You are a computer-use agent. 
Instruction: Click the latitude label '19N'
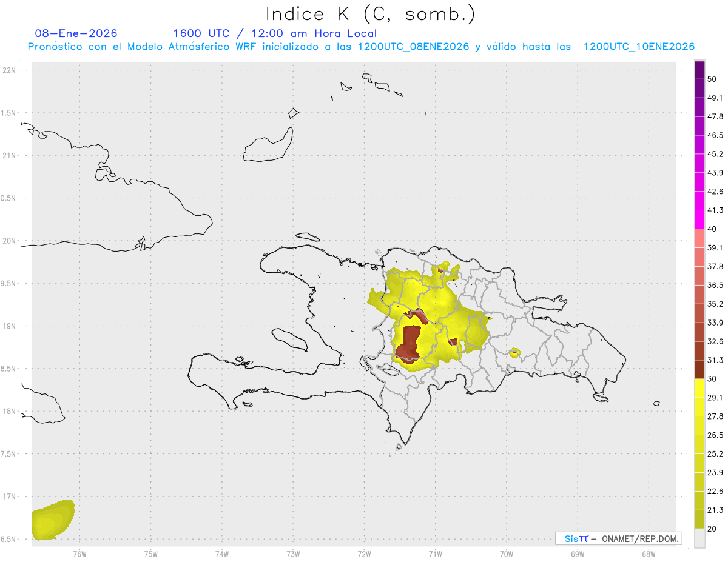(x=10, y=326)
